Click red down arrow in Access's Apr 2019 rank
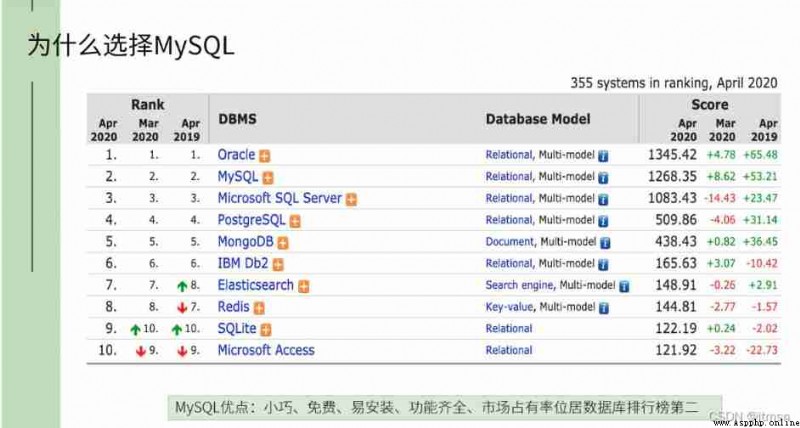Screen dimensions: 800x428 tap(182, 351)
